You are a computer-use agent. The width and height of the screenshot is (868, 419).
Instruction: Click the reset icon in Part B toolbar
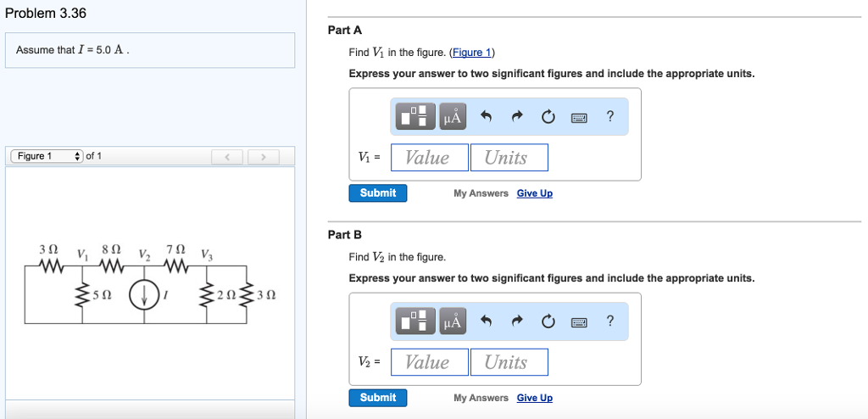pos(548,321)
